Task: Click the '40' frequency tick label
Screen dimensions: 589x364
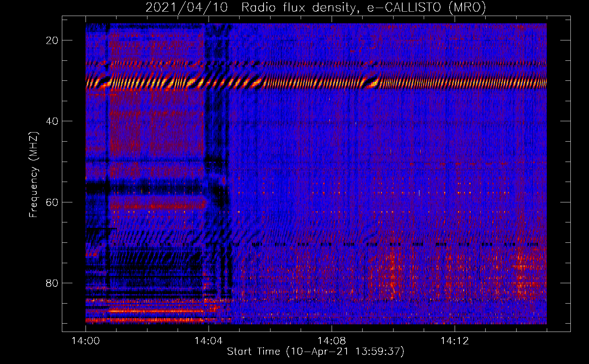Action: [x=52, y=121]
